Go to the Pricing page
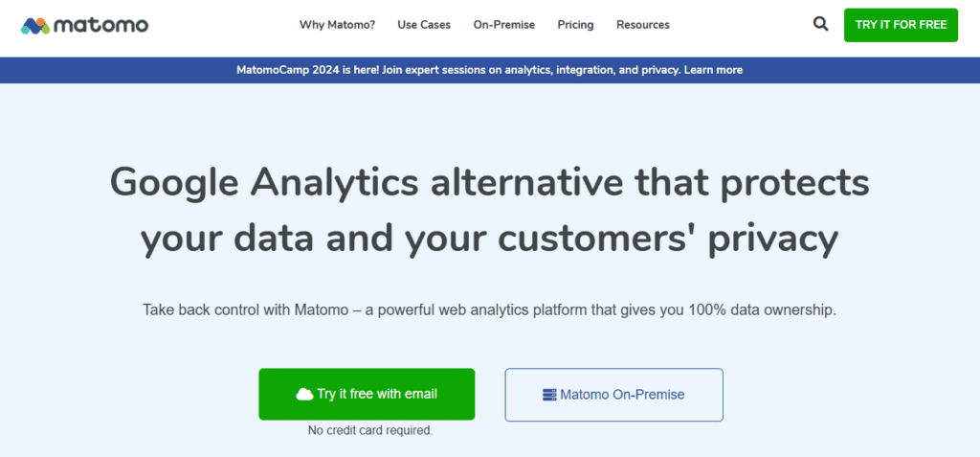 tap(575, 25)
